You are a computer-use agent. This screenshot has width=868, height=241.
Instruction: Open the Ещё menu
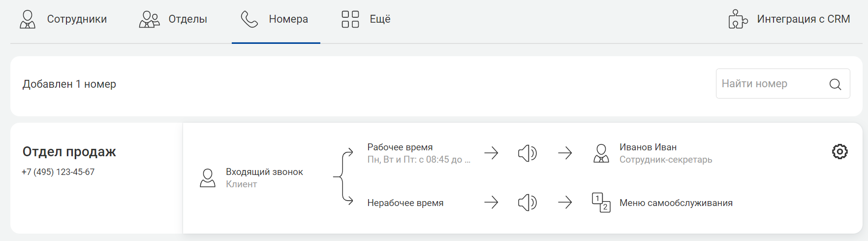click(366, 19)
